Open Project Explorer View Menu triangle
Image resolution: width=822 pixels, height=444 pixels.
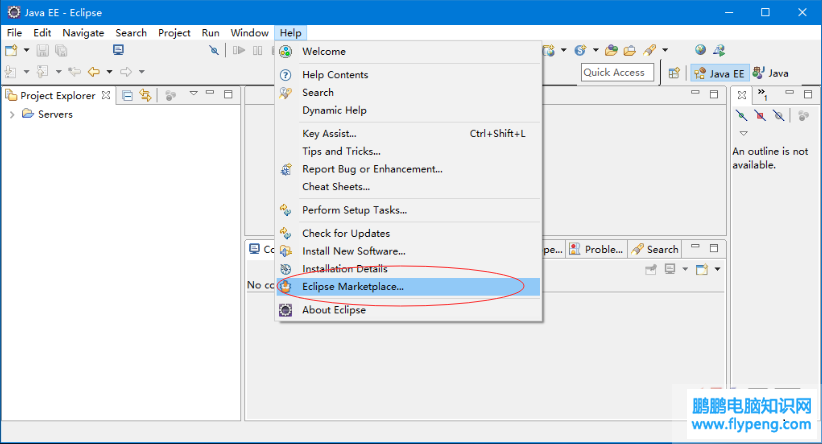[193, 93]
